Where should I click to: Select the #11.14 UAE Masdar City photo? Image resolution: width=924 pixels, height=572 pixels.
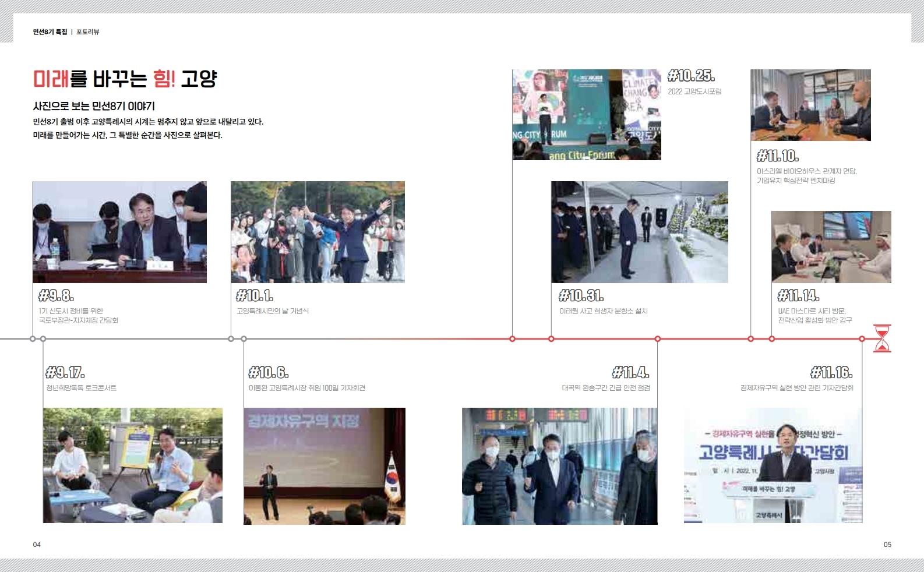[831, 247]
